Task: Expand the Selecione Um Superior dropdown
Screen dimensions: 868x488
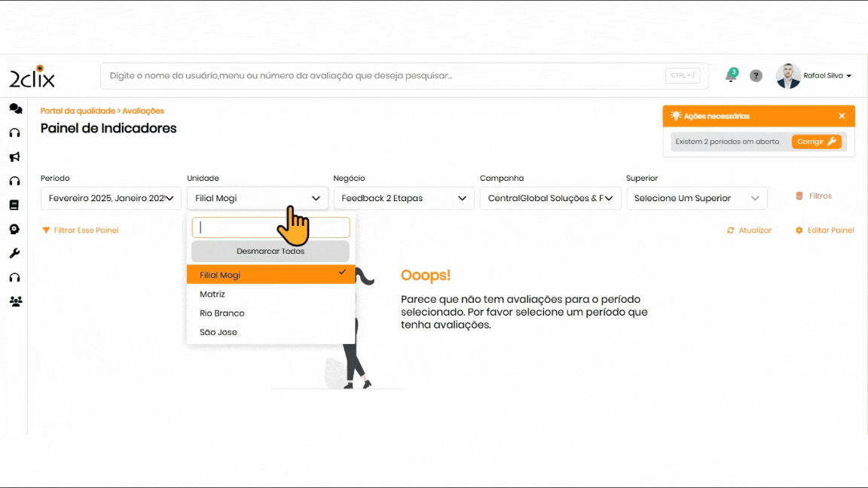Action: 696,199
